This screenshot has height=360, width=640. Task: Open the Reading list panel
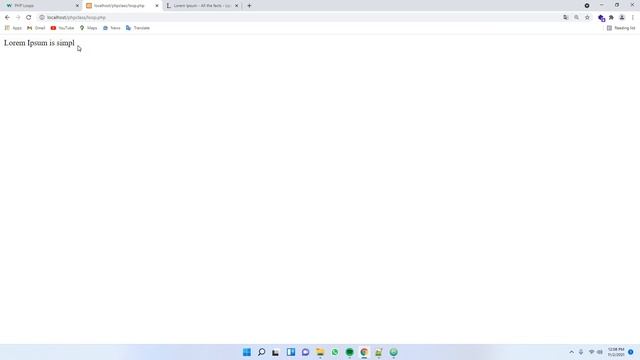click(621, 28)
